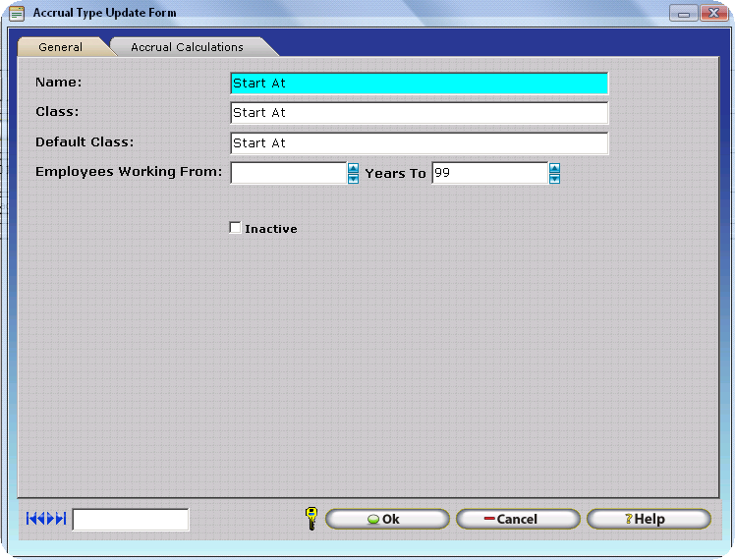Switch to the Accrual Calculations tab
The height and width of the screenshot is (560, 735).
pos(187,47)
